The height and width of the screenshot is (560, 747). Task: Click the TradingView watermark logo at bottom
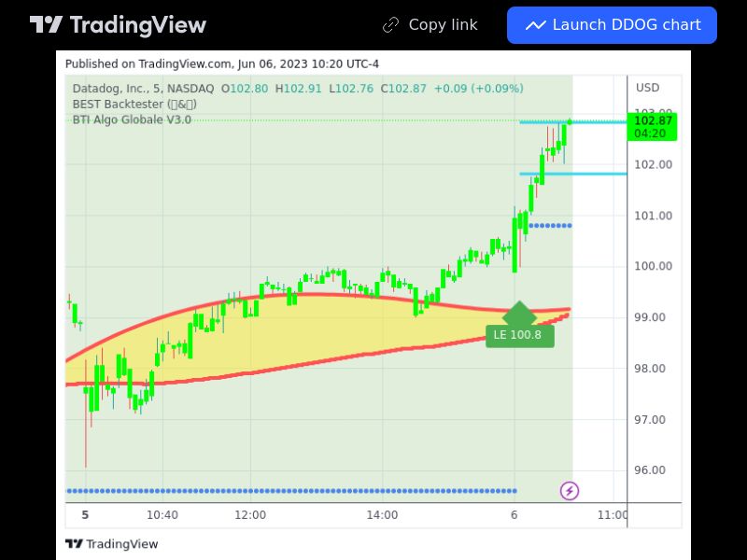(111, 544)
